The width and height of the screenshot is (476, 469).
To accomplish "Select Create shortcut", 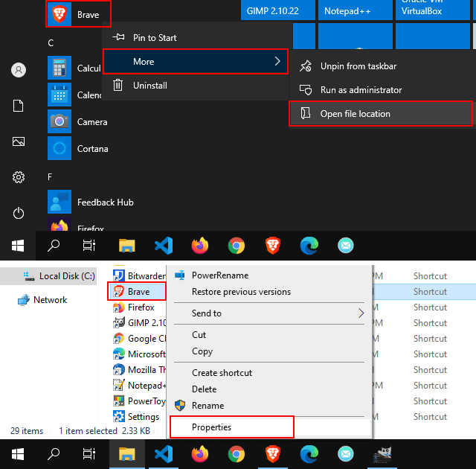I will [x=269, y=373].
